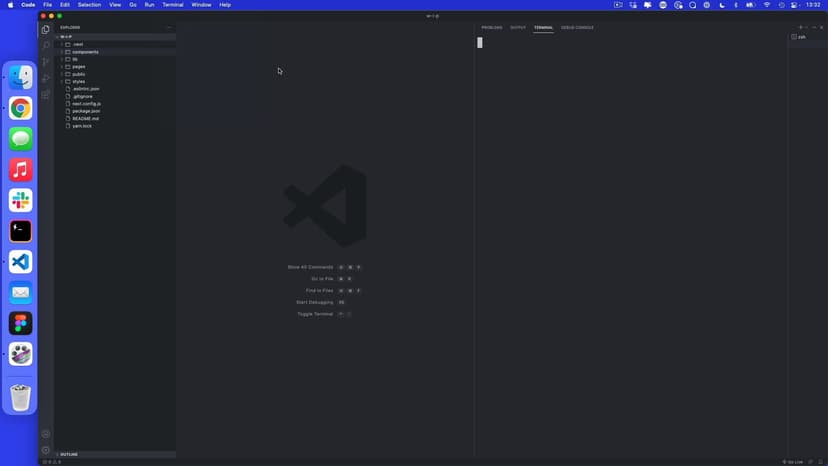Expand the styles folder

pyautogui.click(x=79, y=81)
